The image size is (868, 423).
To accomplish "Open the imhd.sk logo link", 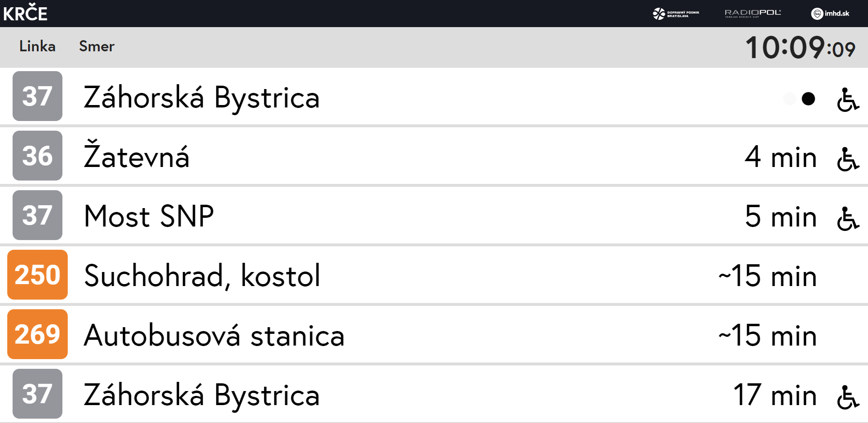I will (830, 14).
